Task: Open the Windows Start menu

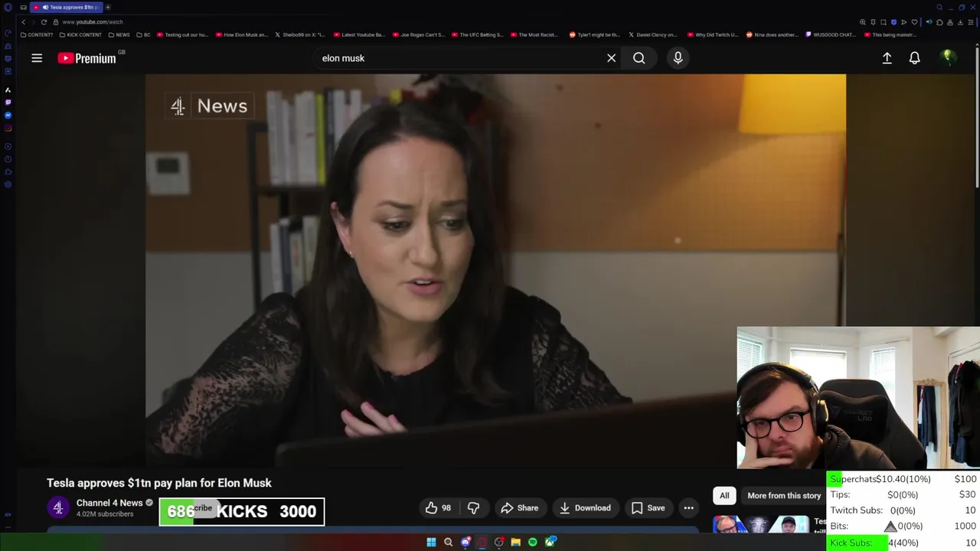Action: 431,543
